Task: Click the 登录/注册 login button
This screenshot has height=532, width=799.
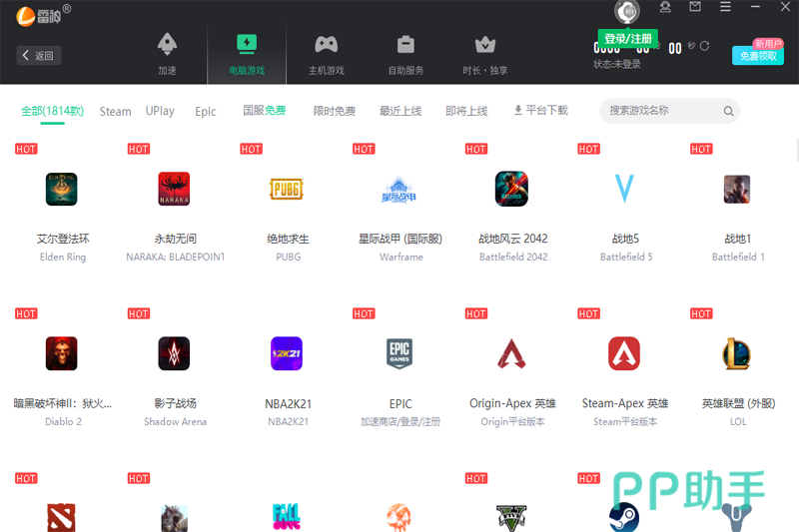Action: point(628,39)
